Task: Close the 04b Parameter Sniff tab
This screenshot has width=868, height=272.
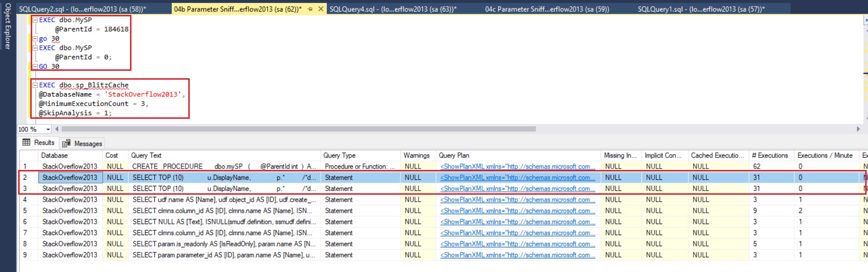Action: pos(321,9)
